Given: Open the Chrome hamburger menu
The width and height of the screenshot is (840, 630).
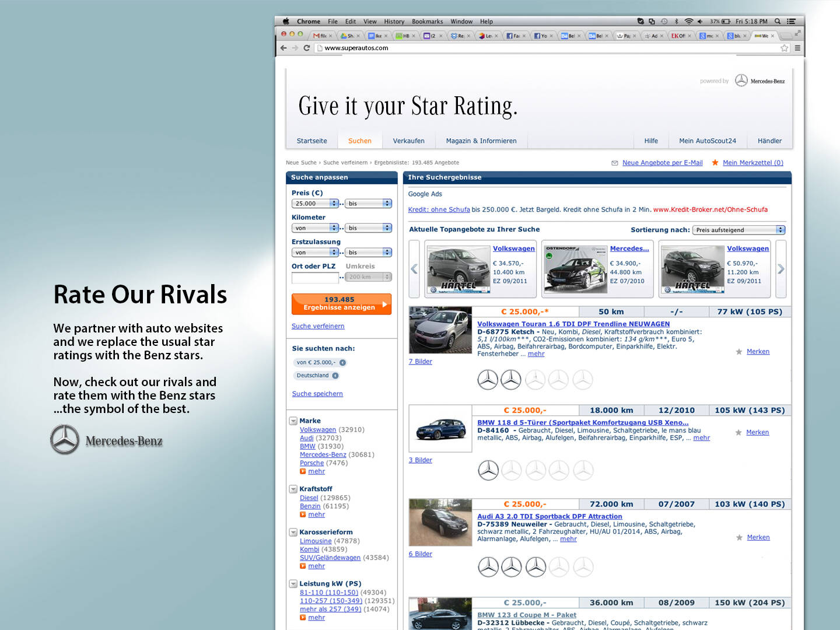Looking at the screenshot, I should pyautogui.click(x=797, y=48).
